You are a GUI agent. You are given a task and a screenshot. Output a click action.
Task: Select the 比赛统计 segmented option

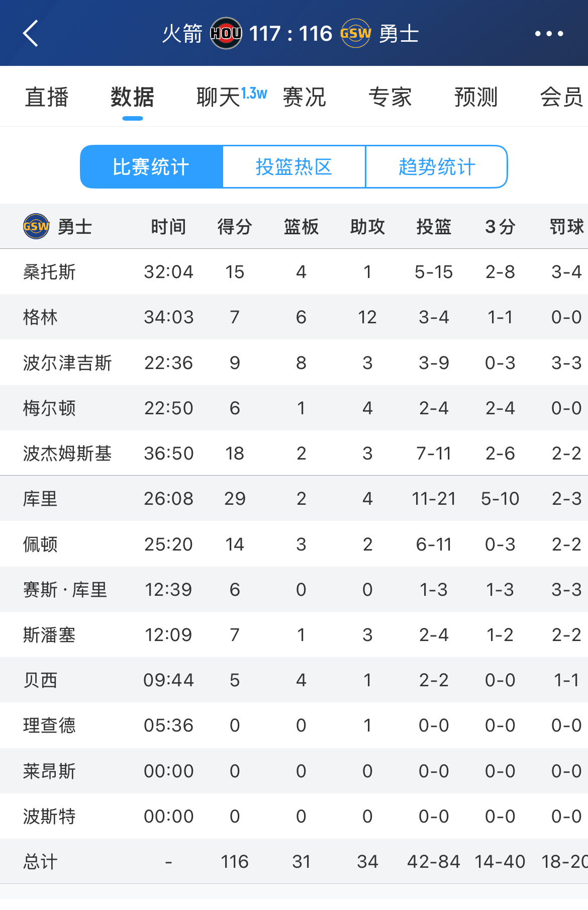151,166
